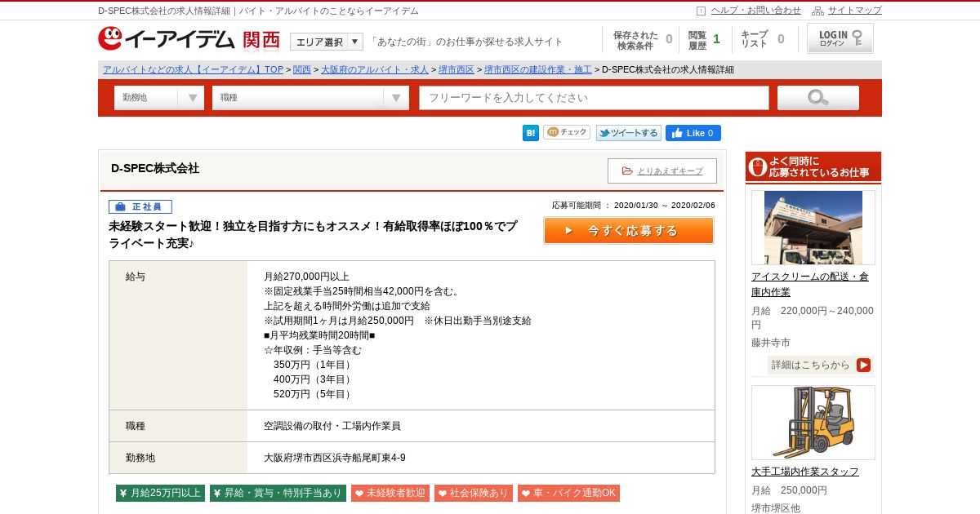Click the とりあえずキープ button
The width and height of the screenshot is (980, 514).
(662, 171)
